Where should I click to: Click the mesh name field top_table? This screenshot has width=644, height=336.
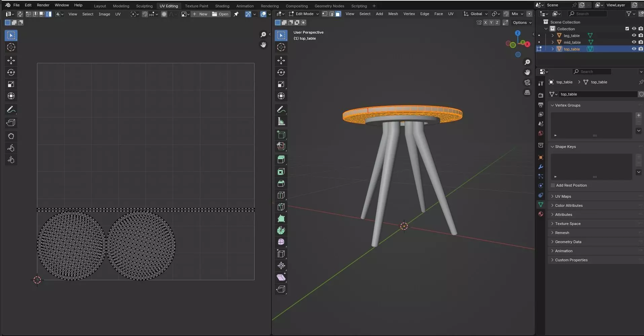point(598,94)
